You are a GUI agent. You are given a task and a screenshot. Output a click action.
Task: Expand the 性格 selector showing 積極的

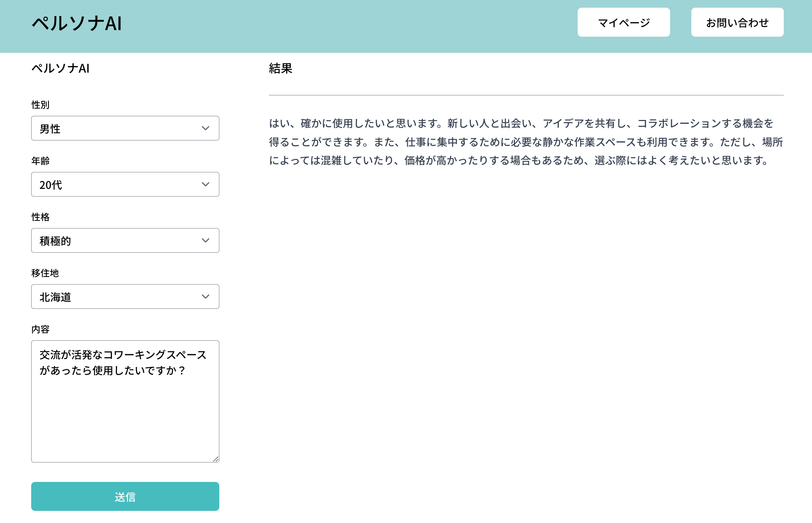click(125, 241)
